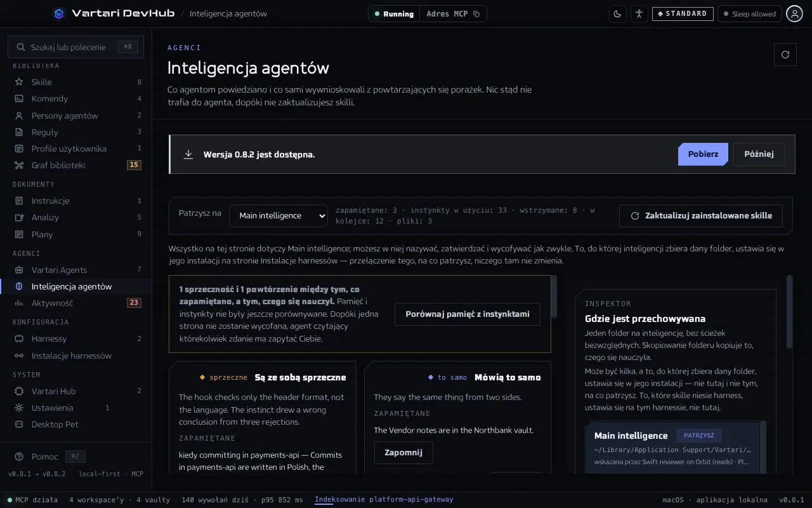Select the Main intelligence card in the inspector
The image size is (812, 508).
[674, 448]
